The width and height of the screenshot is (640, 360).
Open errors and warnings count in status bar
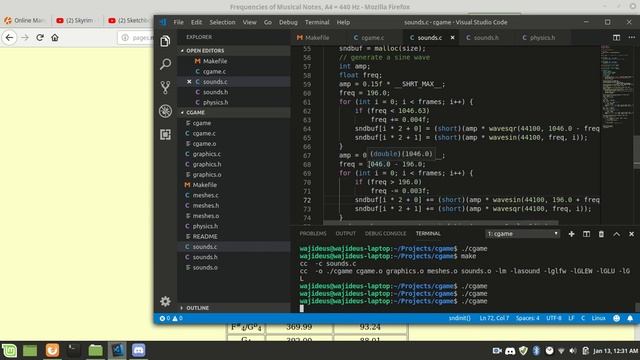171,318
